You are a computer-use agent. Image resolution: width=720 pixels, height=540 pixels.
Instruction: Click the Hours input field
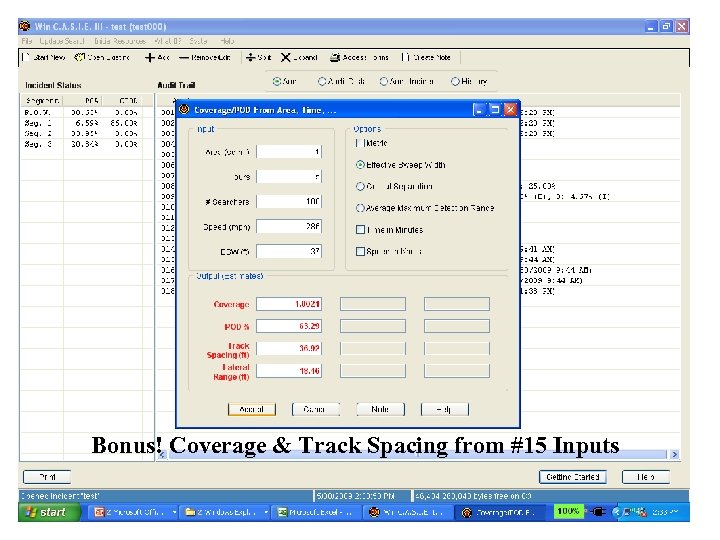pyautogui.click(x=289, y=177)
